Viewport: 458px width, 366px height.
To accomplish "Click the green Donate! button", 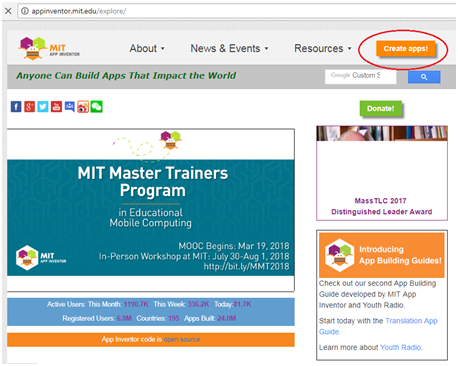I will (381, 109).
